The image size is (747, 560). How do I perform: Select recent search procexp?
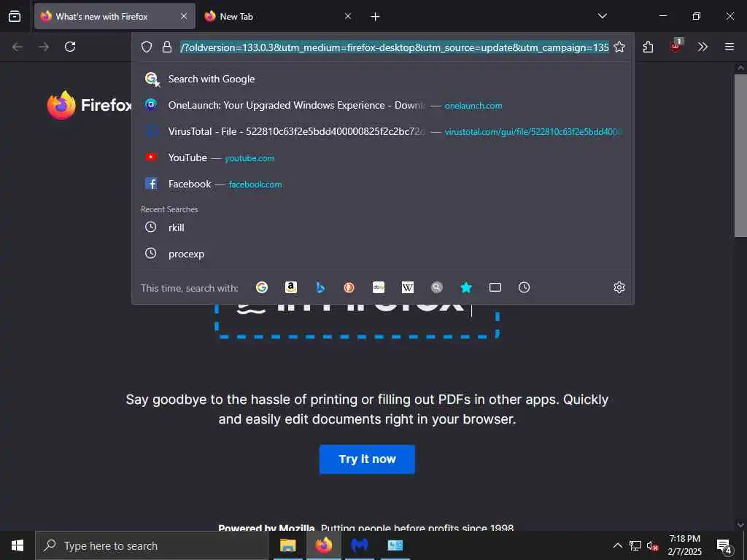tap(382, 254)
